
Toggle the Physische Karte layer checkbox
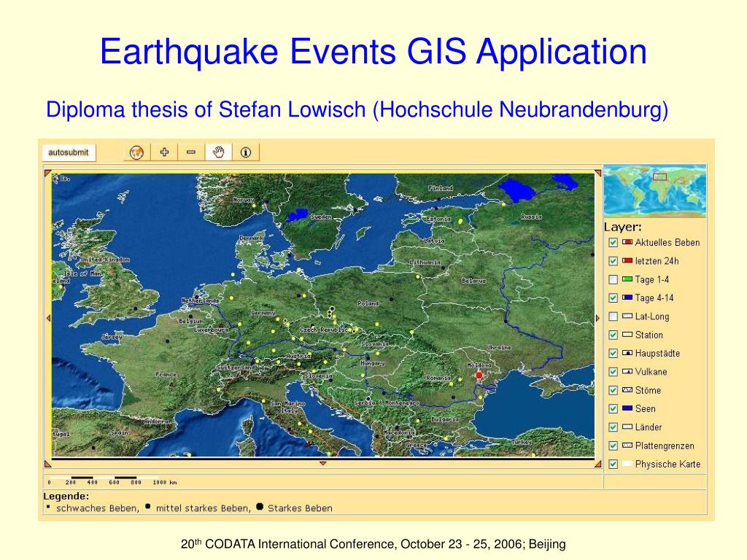(613, 464)
